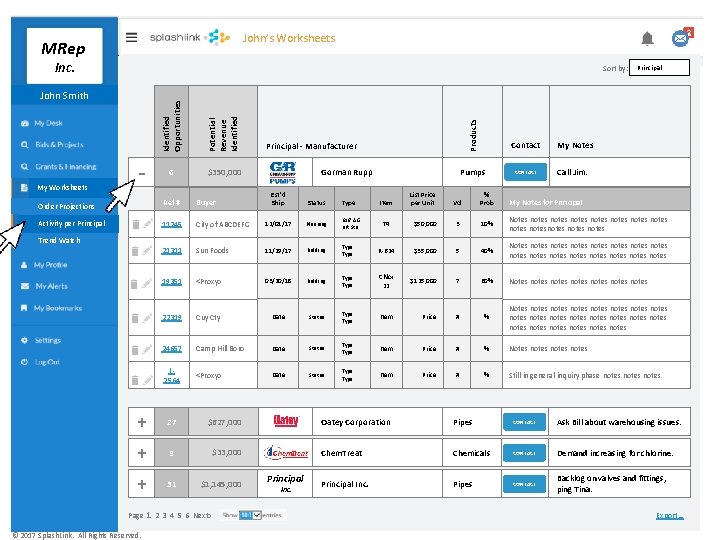The width and height of the screenshot is (720, 540).
Task: Select Activity per Principal submenu item
Action: point(71,223)
